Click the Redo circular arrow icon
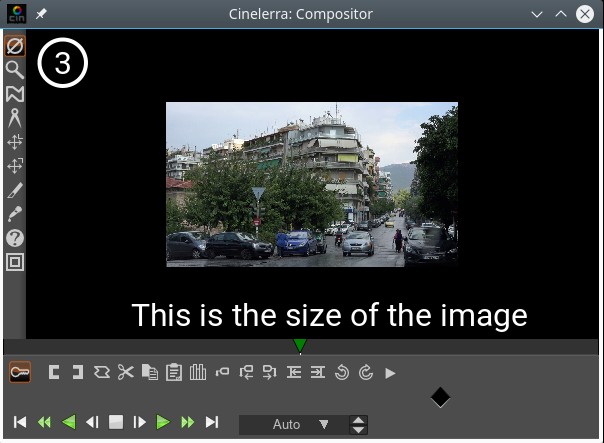The height and width of the screenshot is (443, 604). tap(366, 372)
